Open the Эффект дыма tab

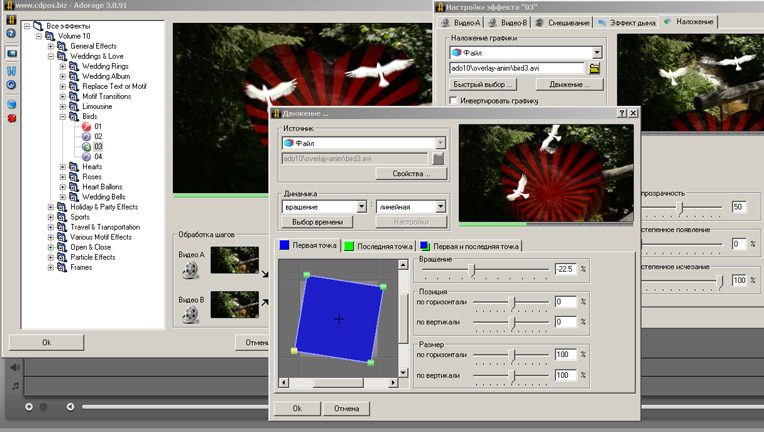tap(628, 21)
